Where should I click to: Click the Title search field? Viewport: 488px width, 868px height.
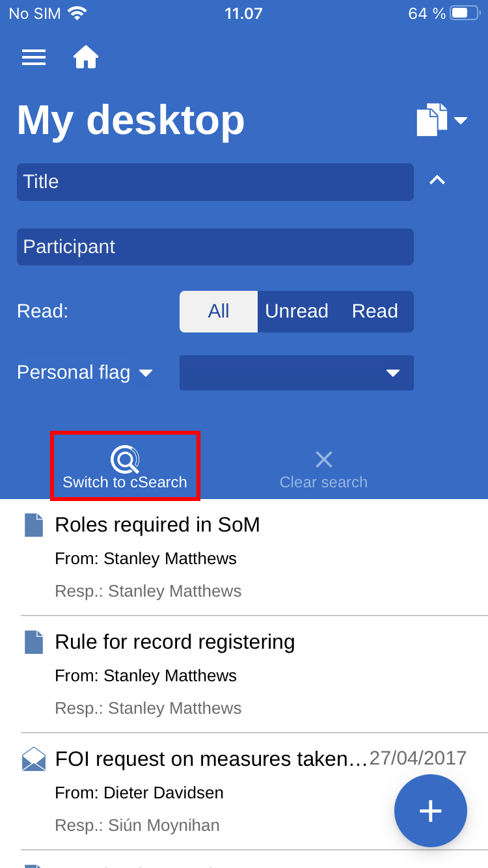pyautogui.click(x=215, y=182)
